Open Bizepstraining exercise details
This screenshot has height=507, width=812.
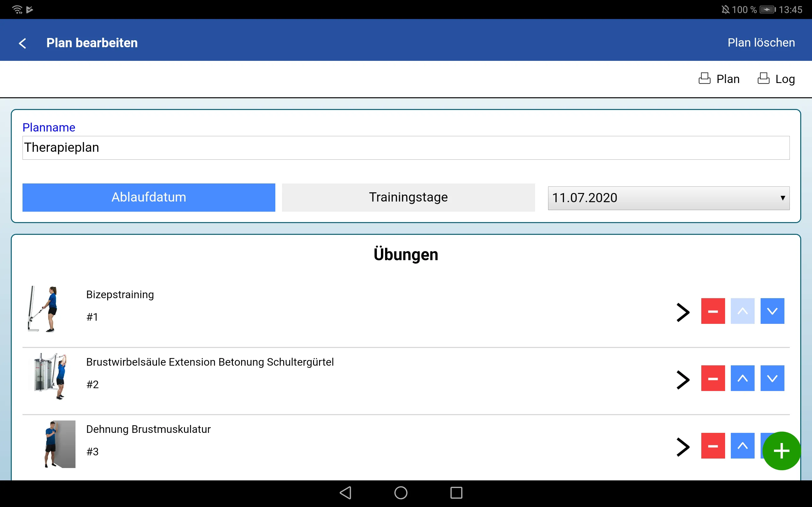(684, 310)
